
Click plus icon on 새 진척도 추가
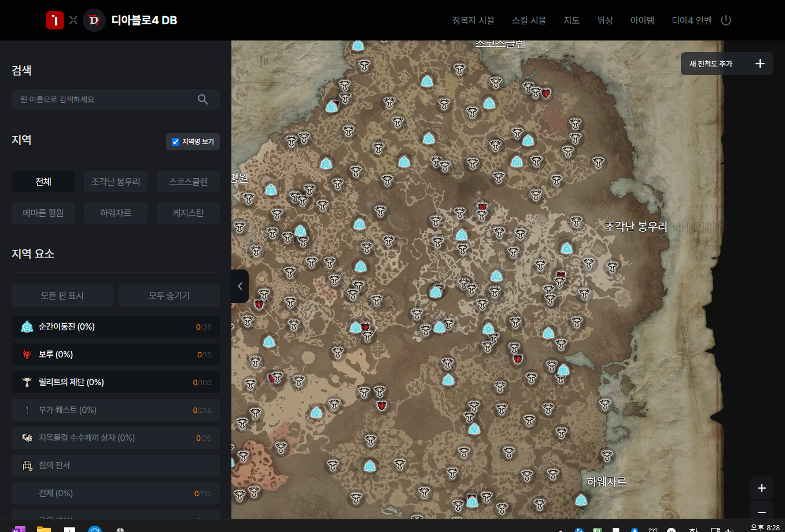760,64
